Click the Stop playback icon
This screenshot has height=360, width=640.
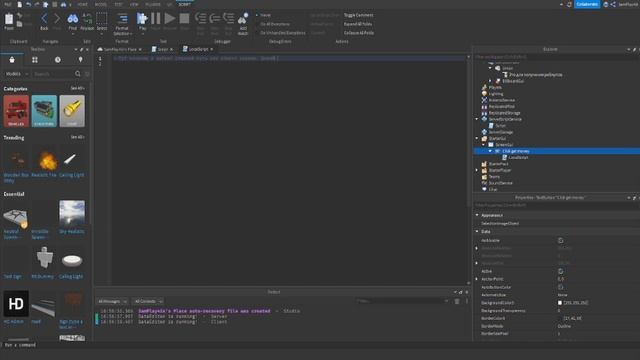184,18
